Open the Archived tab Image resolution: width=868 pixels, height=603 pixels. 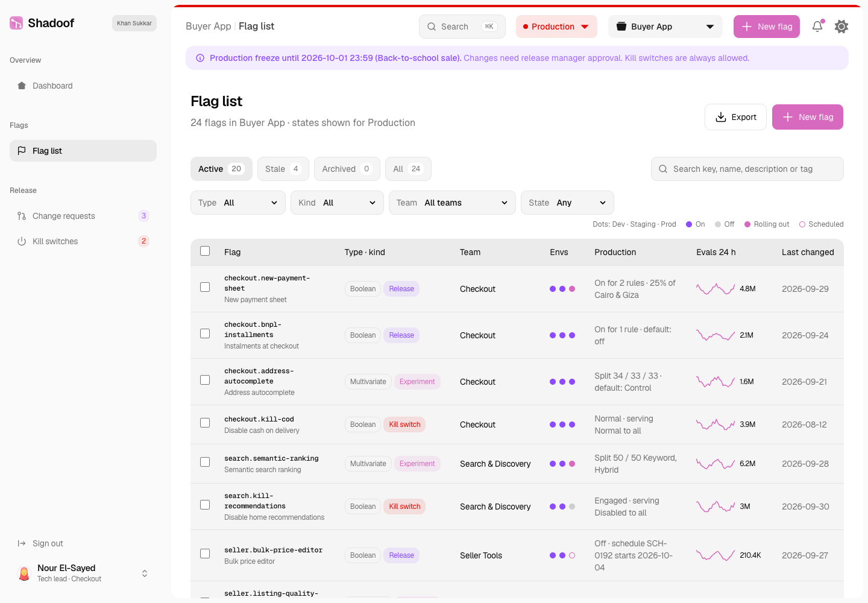pos(347,169)
